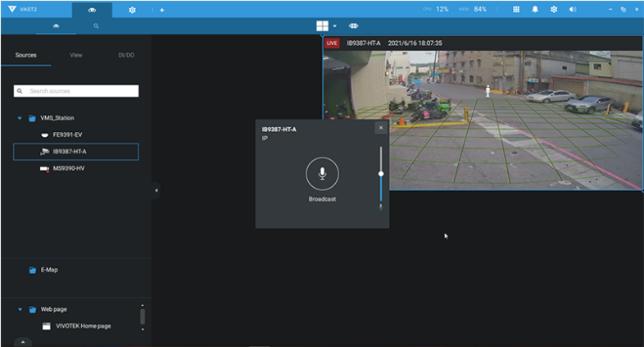The image size is (644, 347).
Task: Click the Broadcast microphone button
Action: point(322,173)
